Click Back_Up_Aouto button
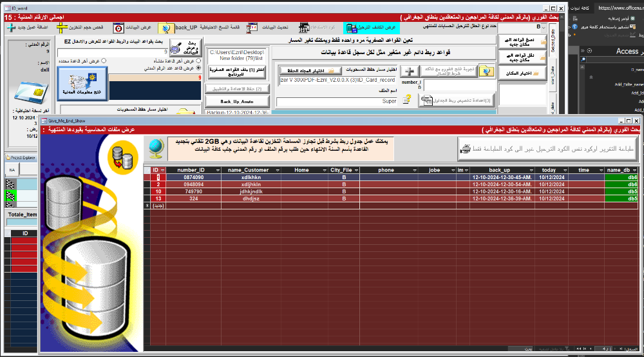 pyautogui.click(x=237, y=101)
